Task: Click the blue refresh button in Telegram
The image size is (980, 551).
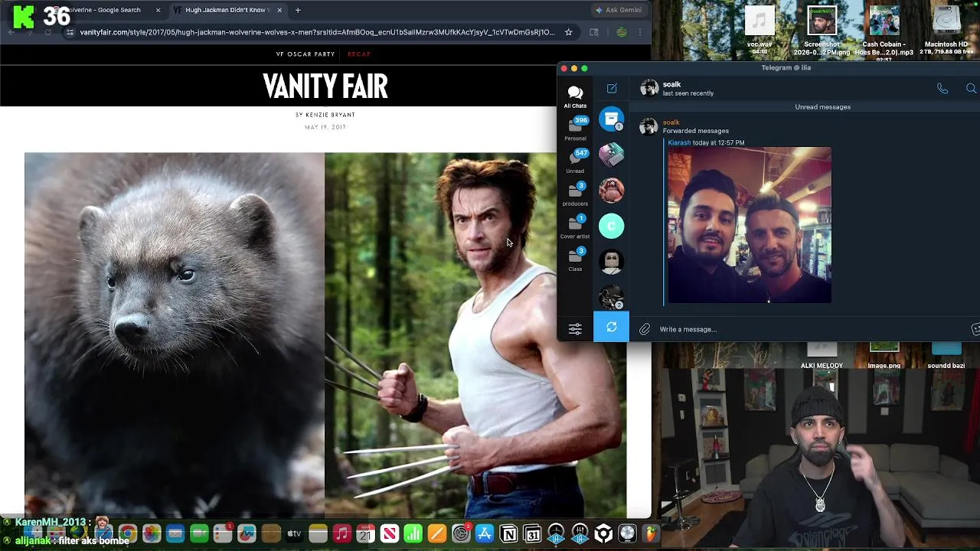Action: [611, 328]
